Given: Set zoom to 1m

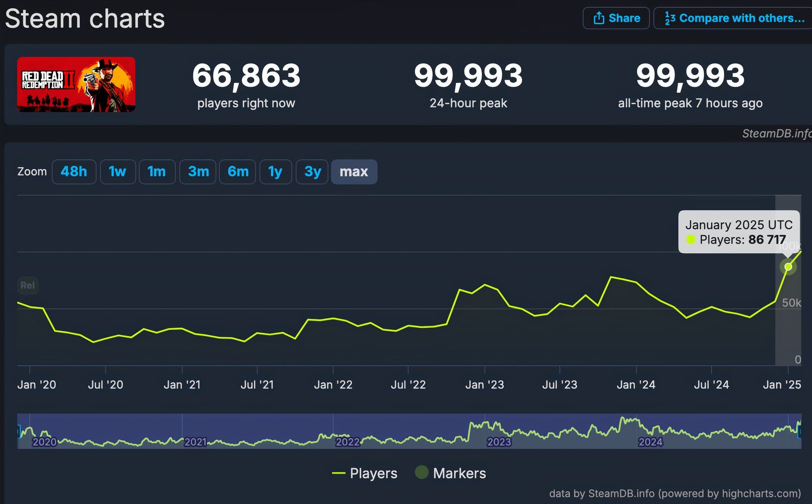Looking at the screenshot, I should point(157,172).
